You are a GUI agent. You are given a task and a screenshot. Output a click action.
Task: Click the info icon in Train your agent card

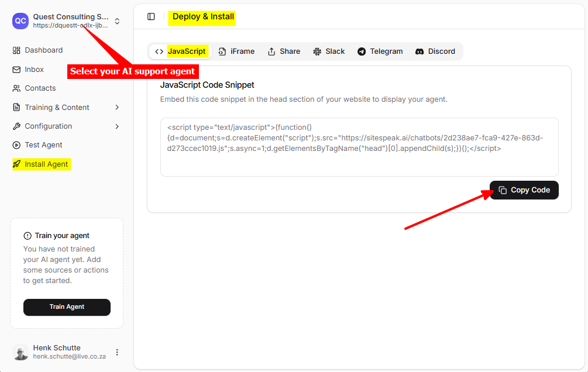pos(27,235)
